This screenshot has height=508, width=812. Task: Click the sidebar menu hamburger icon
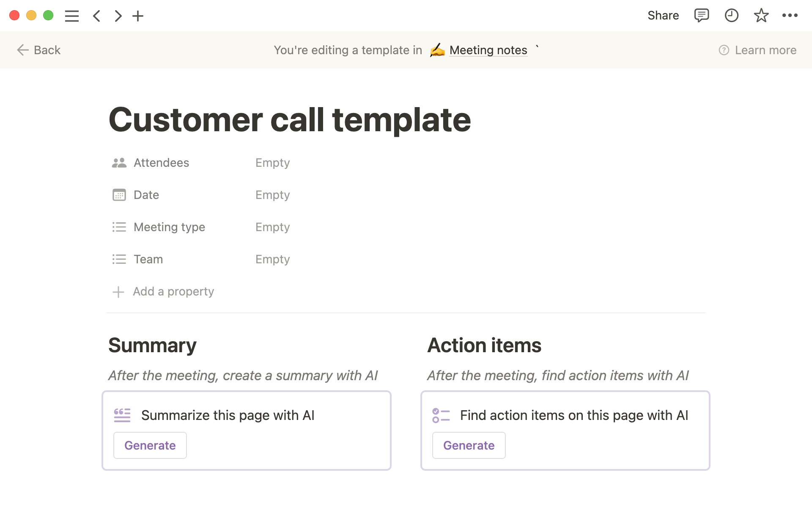pos(71,16)
